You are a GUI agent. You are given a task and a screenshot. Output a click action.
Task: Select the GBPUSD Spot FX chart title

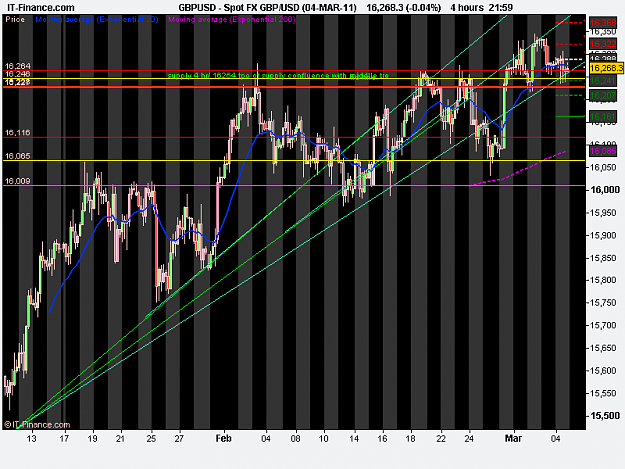point(267,8)
